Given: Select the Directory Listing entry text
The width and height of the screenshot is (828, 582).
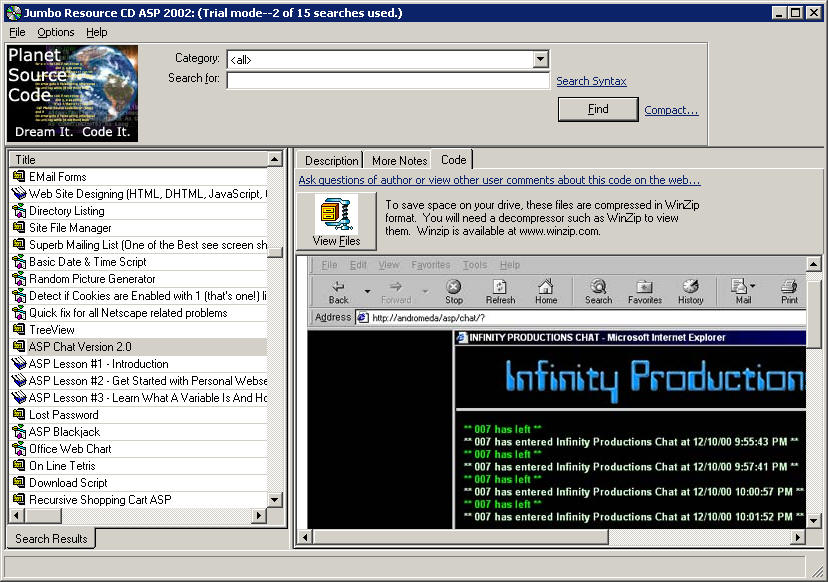Looking at the screenshot, I should click(x=67, y=211).
